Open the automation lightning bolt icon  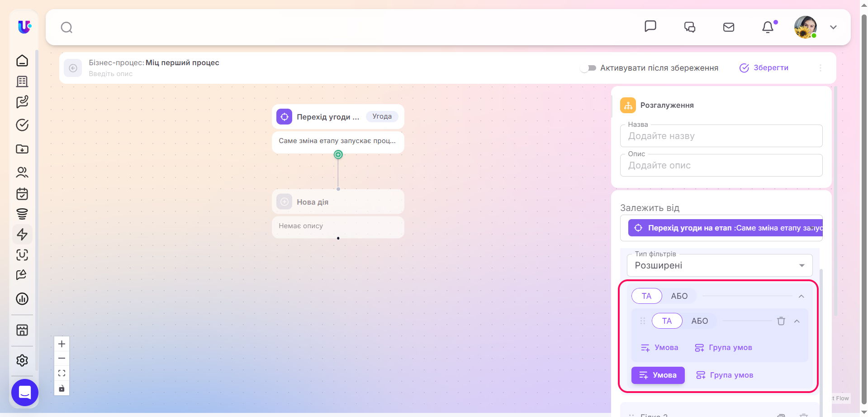point(22,234)
